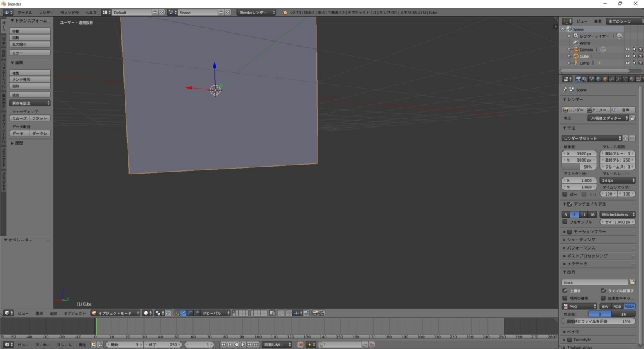
Task: Click OpenGL render image icon in viewport header
Action: (x=314, y=313)
